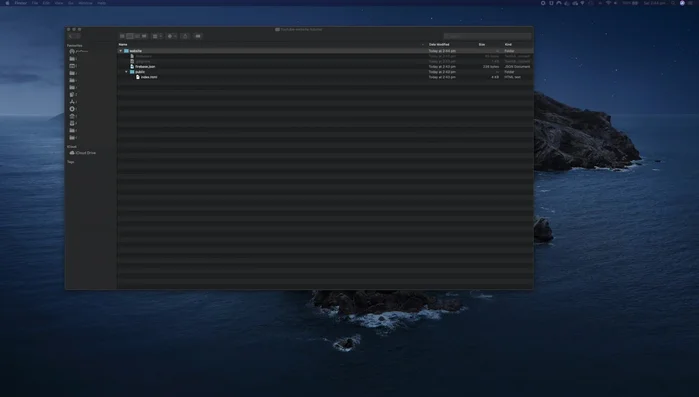The image size is (699, 397).
Task: Collapse the website folder disclosure triangle
Action: pyautogui.click(x=120, y=51)
